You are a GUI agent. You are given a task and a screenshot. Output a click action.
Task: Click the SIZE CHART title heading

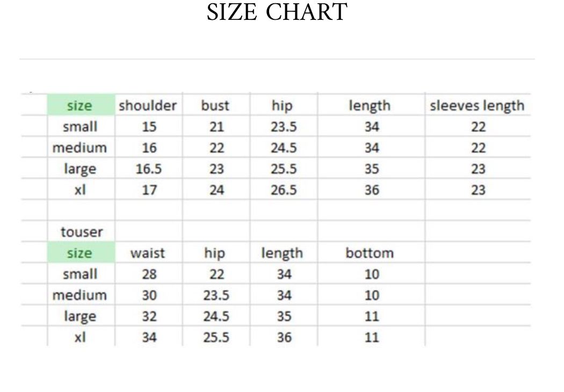[x=277, y=13]
